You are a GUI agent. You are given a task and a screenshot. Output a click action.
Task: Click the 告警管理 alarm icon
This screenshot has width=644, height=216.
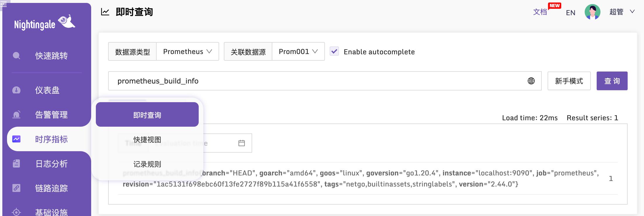pos(16,115)
